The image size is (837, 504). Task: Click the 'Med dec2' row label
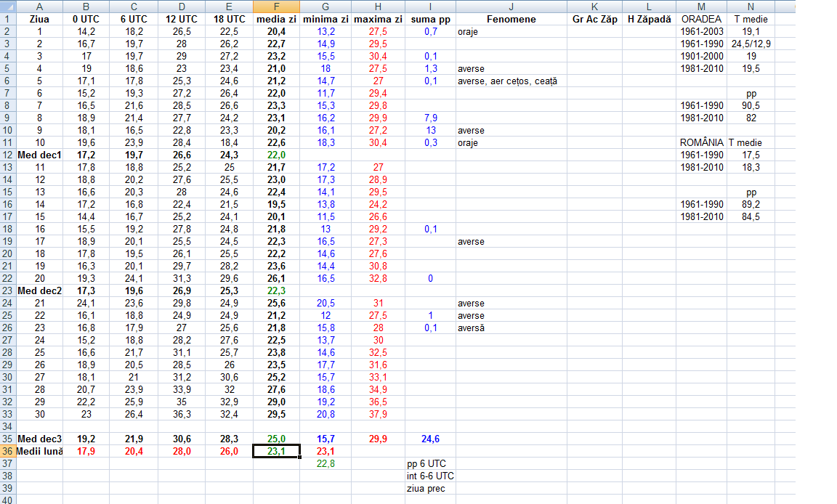(39, 290)
